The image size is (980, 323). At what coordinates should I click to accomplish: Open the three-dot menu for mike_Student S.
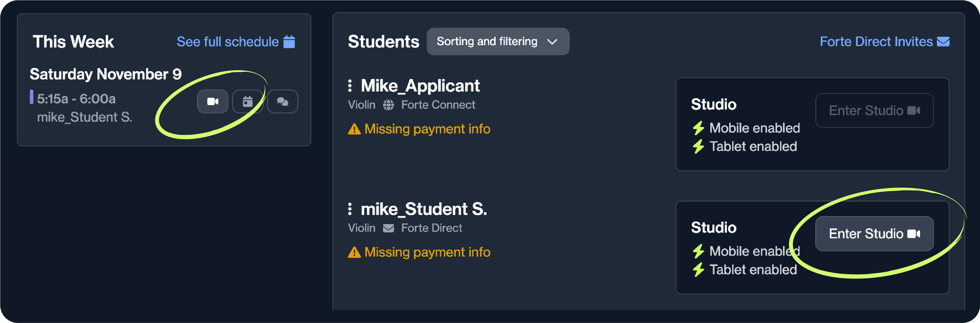(350, 209)
